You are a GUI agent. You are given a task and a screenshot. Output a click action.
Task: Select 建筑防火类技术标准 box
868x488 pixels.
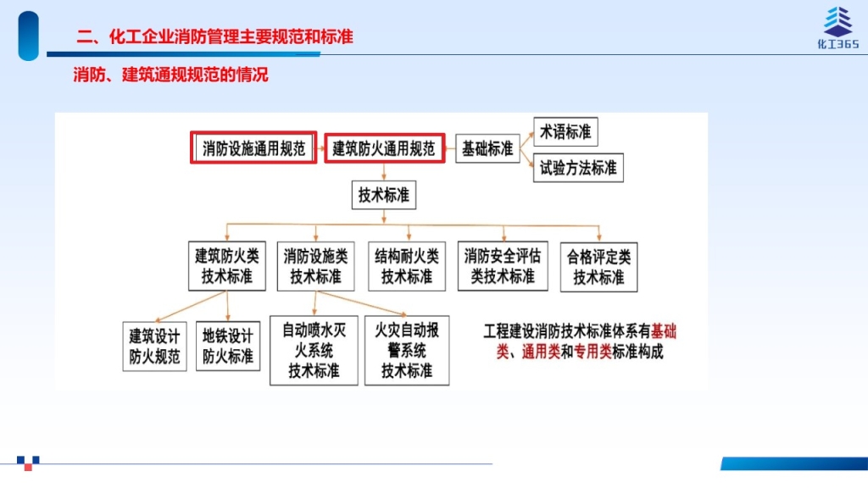[227, 266]
